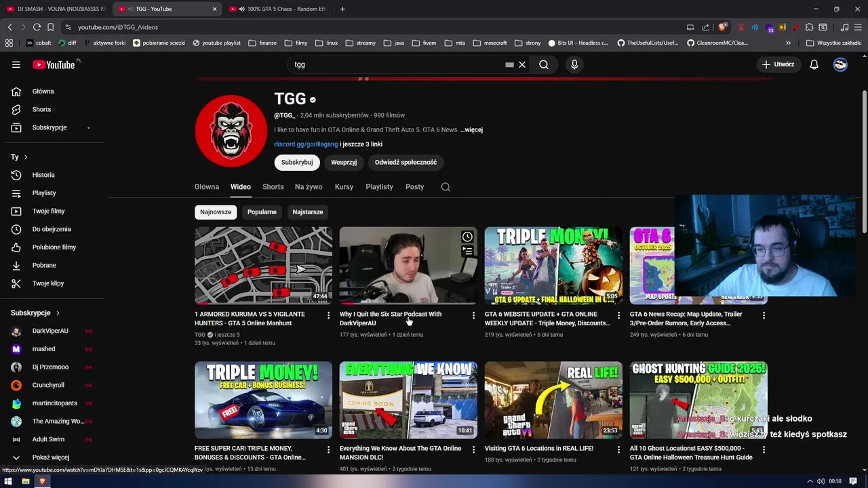Clear the search box with the X icon
The image size is (868, 488).
522,64
